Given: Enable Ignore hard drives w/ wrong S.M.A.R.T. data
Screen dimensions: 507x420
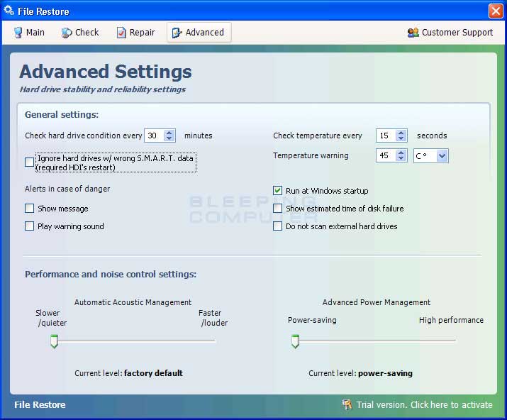Looking at the screenshot, I should coord(29,162).
